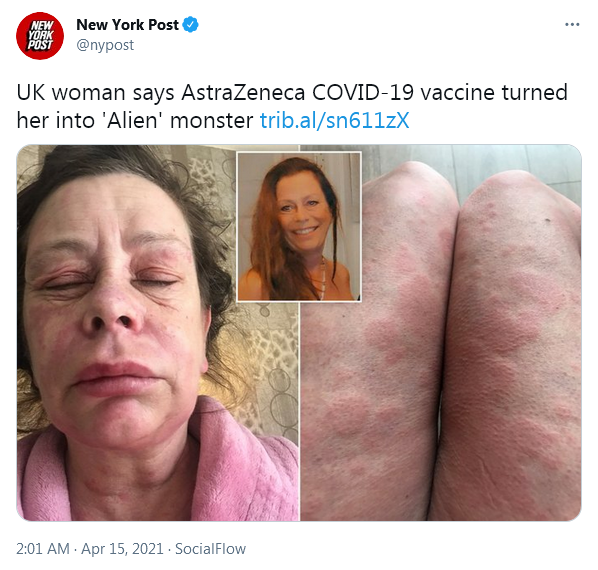Open New York Post display name
The width and height of the screenshot is (598, 570).
click(127, 25)
